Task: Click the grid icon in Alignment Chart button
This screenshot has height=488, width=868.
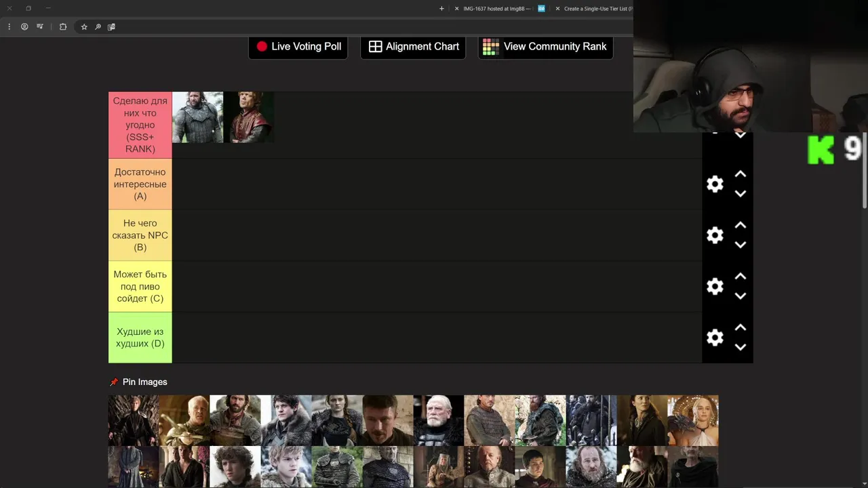Action: point(375,47)
